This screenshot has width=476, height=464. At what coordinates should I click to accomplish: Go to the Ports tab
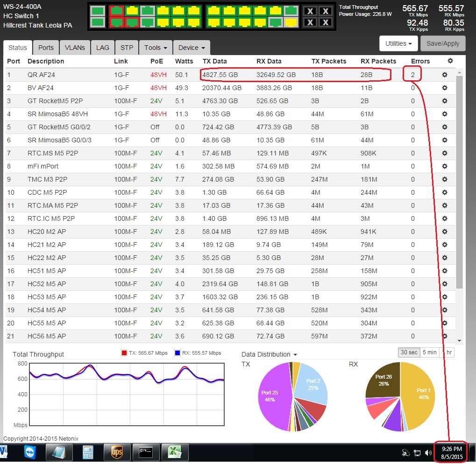[x=46, y=48]
